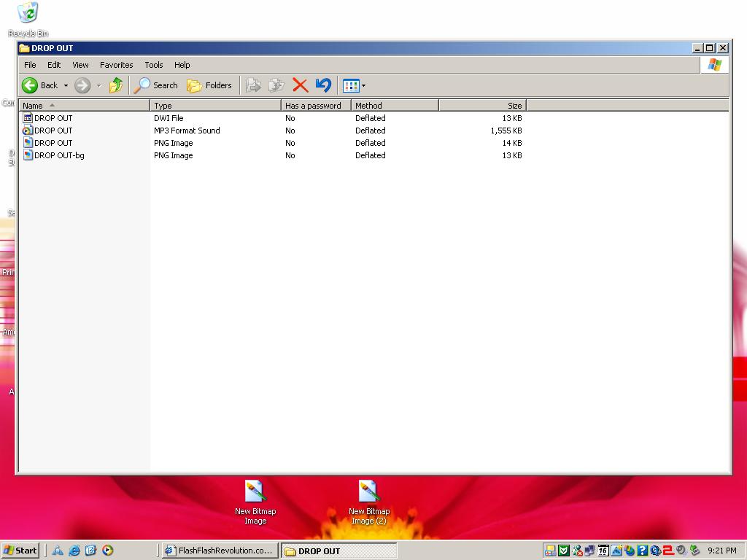
Task: Sort by the Name column header
Action: point(85,105)
